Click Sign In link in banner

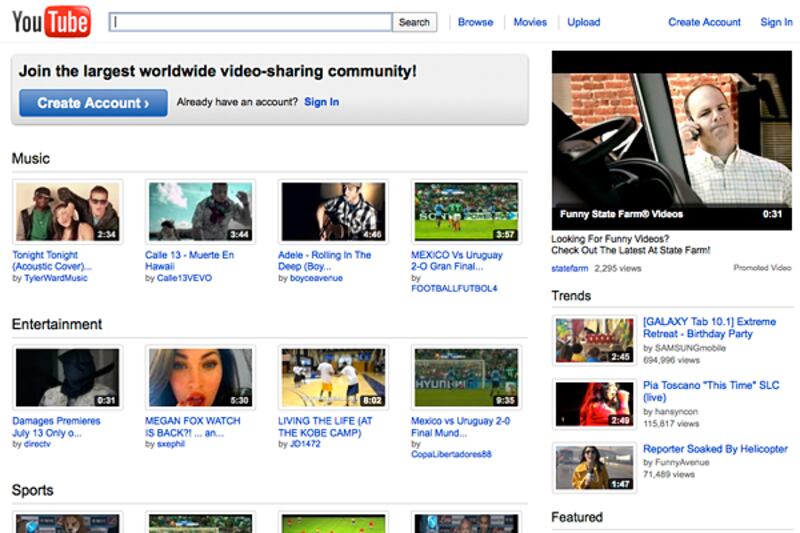coord(321,102)
